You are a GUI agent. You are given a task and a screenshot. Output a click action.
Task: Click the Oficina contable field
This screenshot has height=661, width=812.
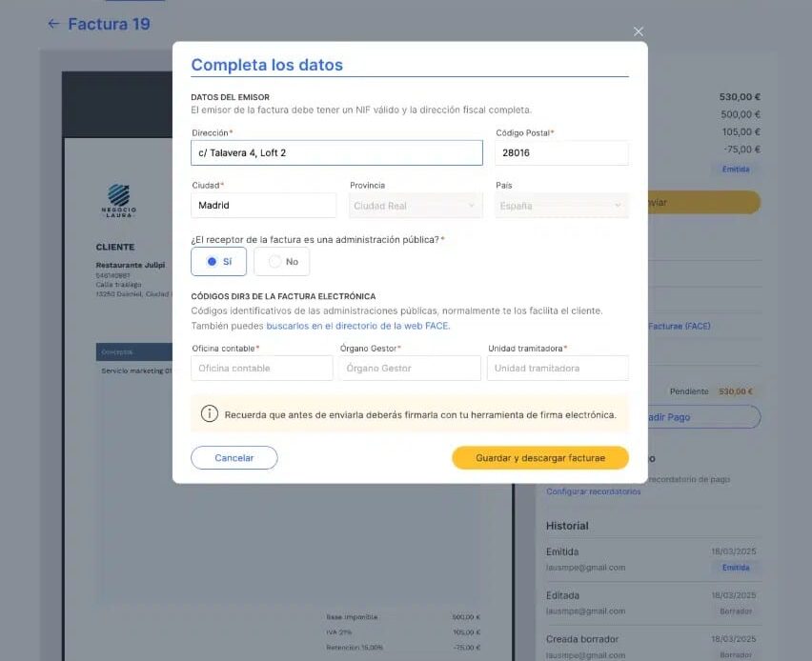[x=261, y=368]
